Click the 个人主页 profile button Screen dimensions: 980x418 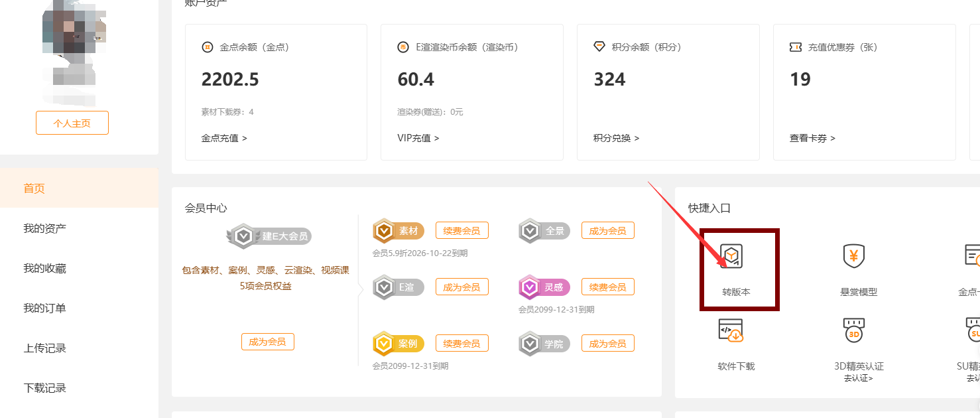(72, 123)
